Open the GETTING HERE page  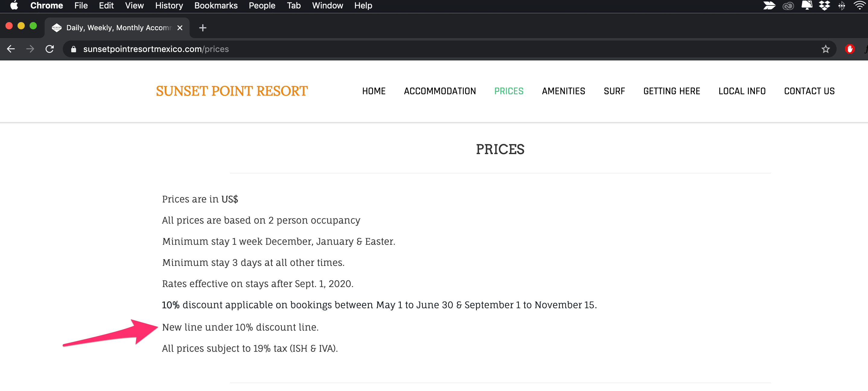(672, 91)
